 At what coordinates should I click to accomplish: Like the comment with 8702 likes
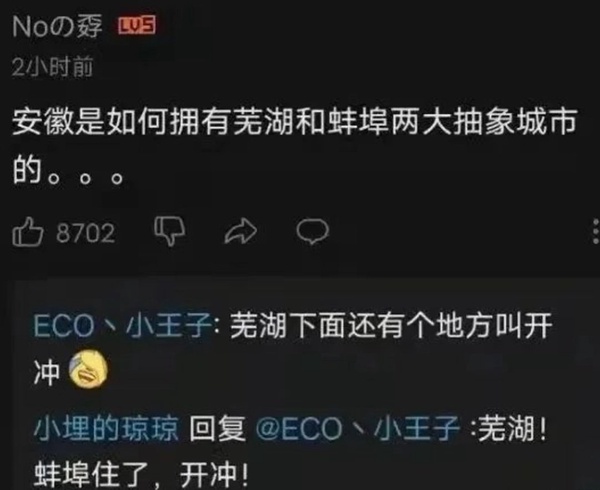(27, 232)
